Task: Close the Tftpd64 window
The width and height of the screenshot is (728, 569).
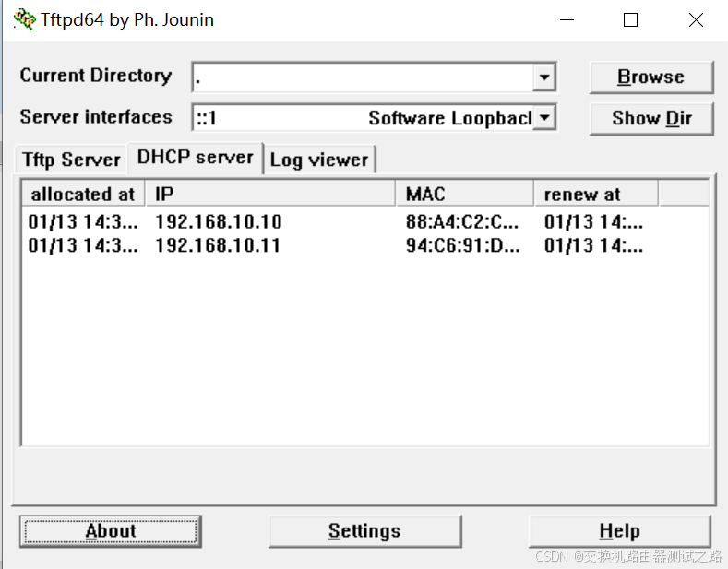Action: coord(696,20)
